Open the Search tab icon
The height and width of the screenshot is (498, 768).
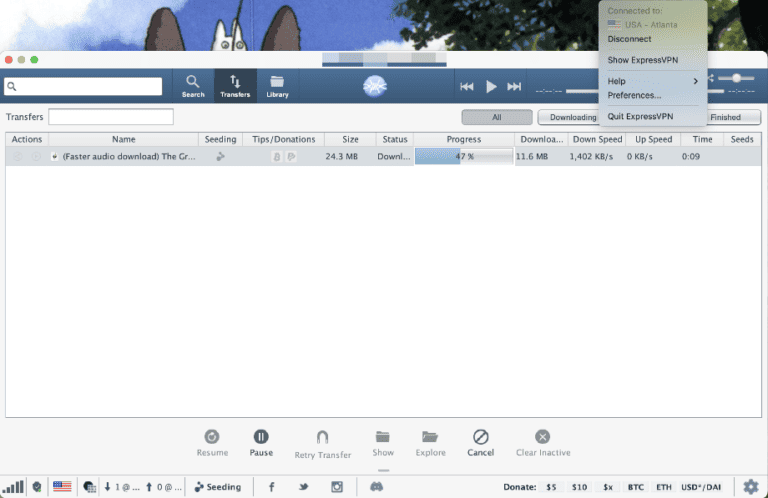coord(193,86)
